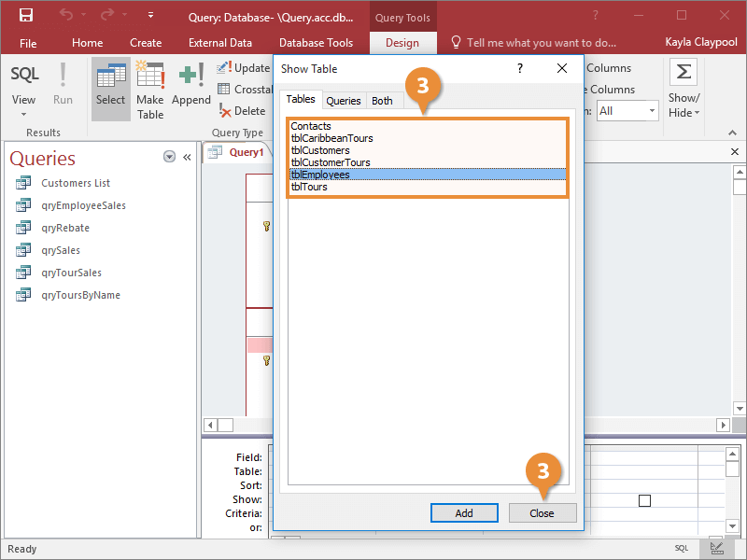
Task: Choose the Crosstab query type
Action: pyautogui.click(x=245, y=89)
